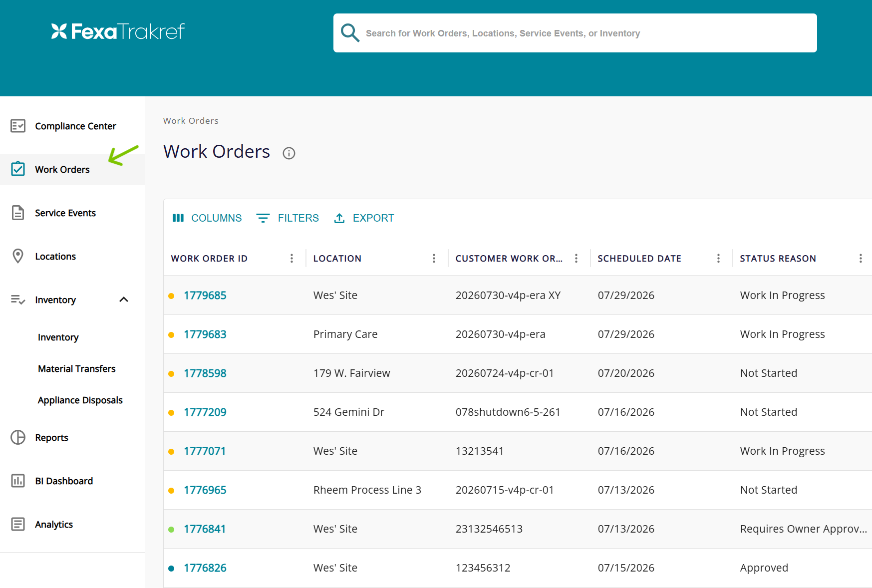Click the Work Orders clipboard icon

click(18, 169)
